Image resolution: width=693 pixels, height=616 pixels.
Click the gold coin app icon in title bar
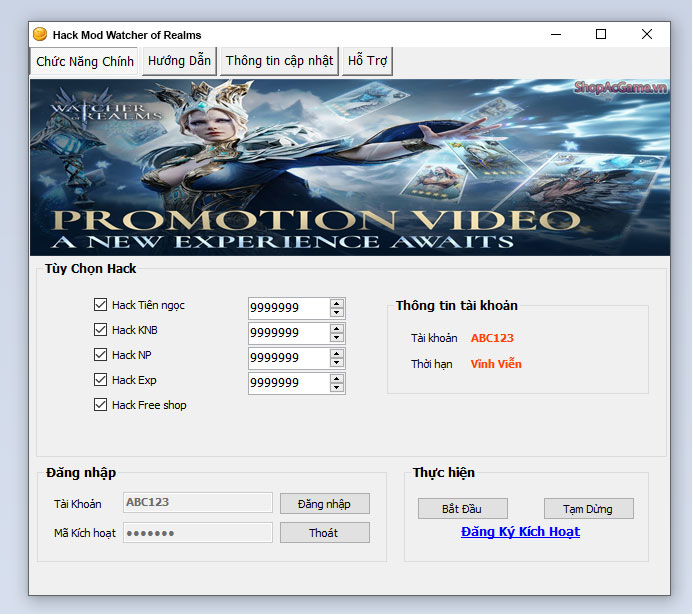[x=40, y=34]
